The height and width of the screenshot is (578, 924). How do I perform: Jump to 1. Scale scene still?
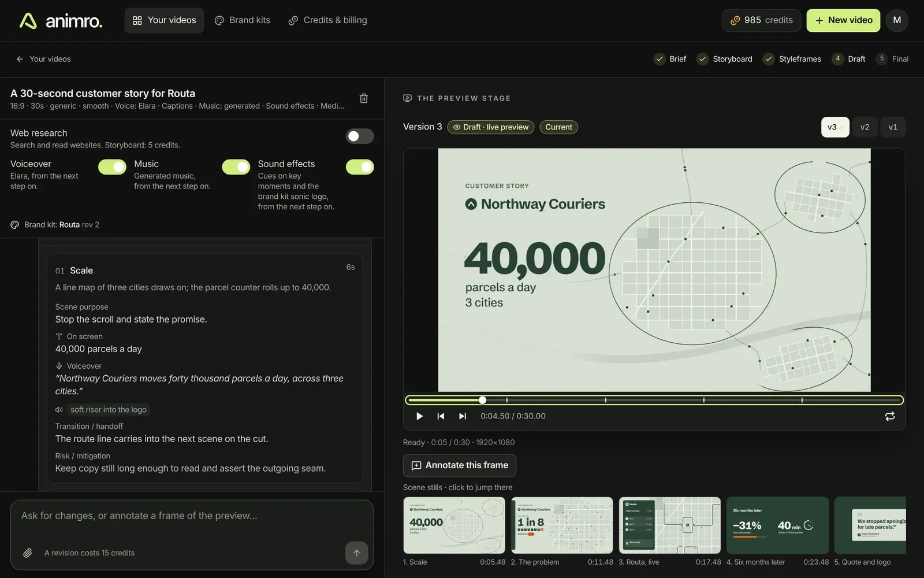(x=454, y=525)
